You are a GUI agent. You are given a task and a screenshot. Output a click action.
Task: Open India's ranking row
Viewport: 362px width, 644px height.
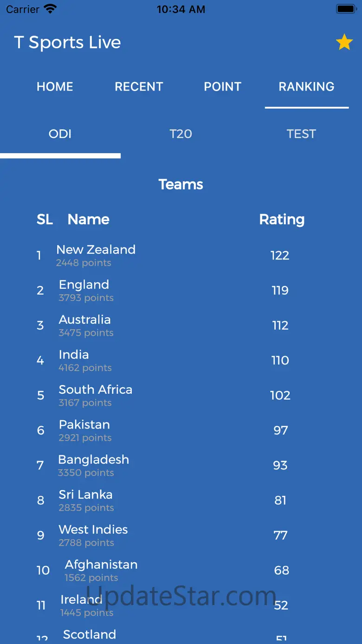click(181, 360)
